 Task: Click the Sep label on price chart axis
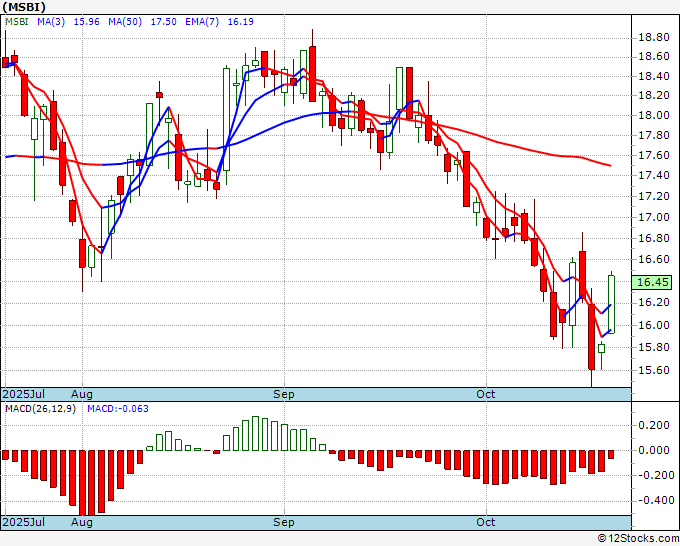click(284, 394)
